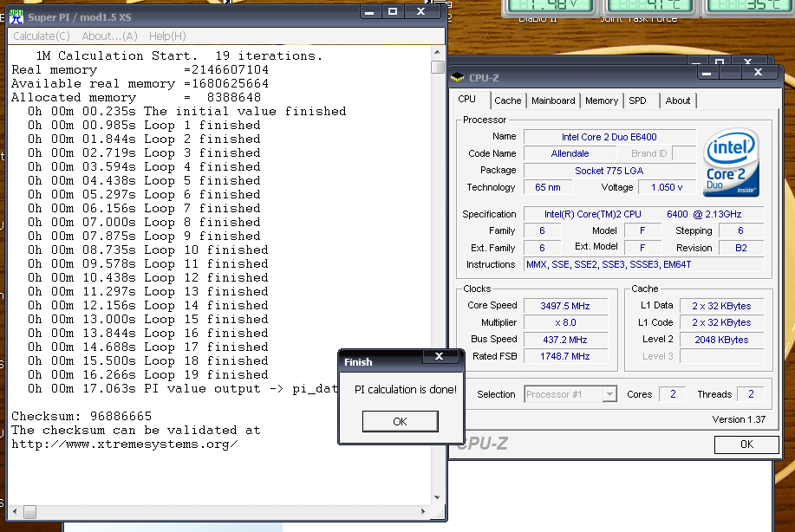Select the CPU tab in CPU-Z
Screen dimensions: 795x532
[466, 100]
